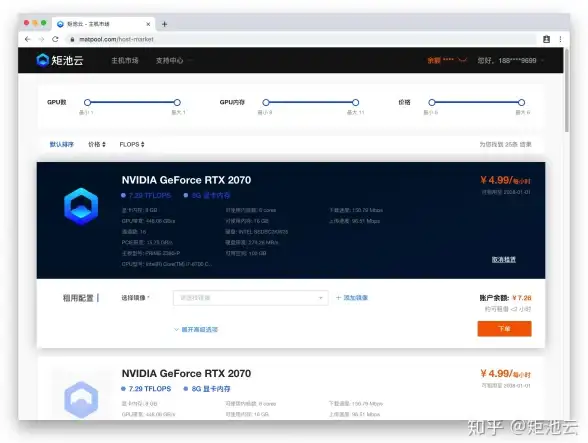Image resolution: width=588 pixels, height=443 pixels.
Task: Close the 矩池云 browser tab
Action: (148, 24)
